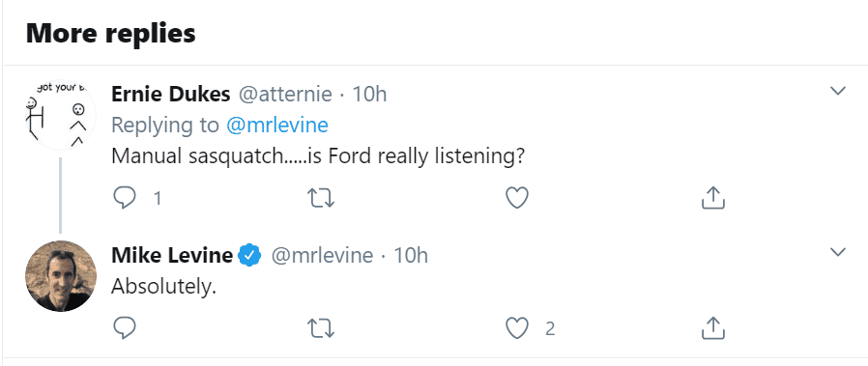Retweet Mike Levine's Absolutely reply

pyautogui.click(x=321, y=327)
